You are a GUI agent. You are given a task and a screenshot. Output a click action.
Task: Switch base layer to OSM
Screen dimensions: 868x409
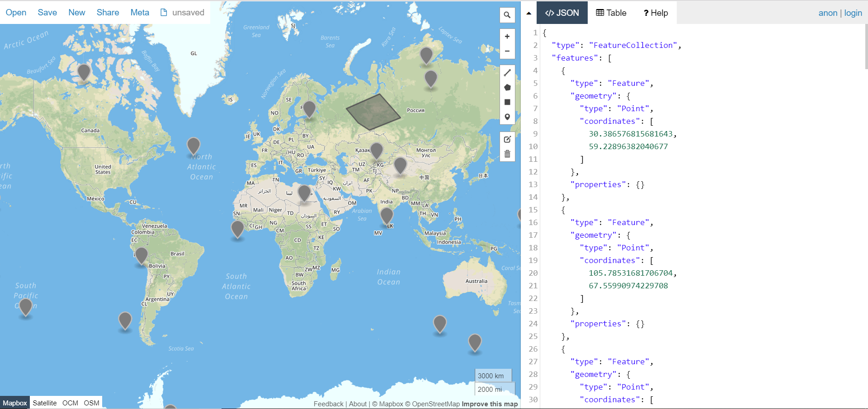coord(91,403)
